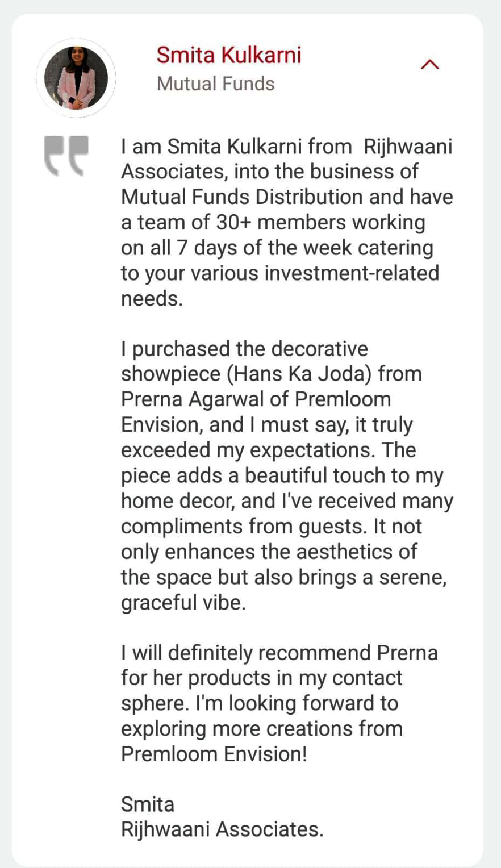Click the line 'compliments from guests. It not'
This screenshot has width=501, height=868.
(271, 526)
